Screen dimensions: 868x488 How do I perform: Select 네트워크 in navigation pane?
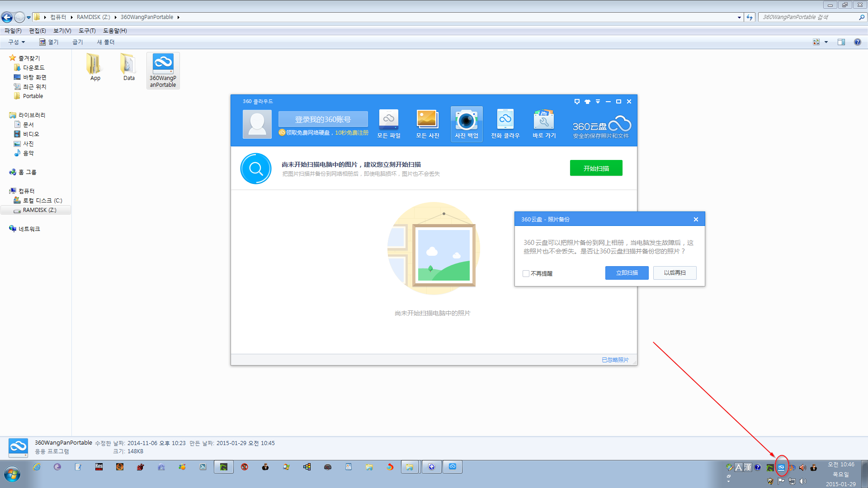pos(25,229)
